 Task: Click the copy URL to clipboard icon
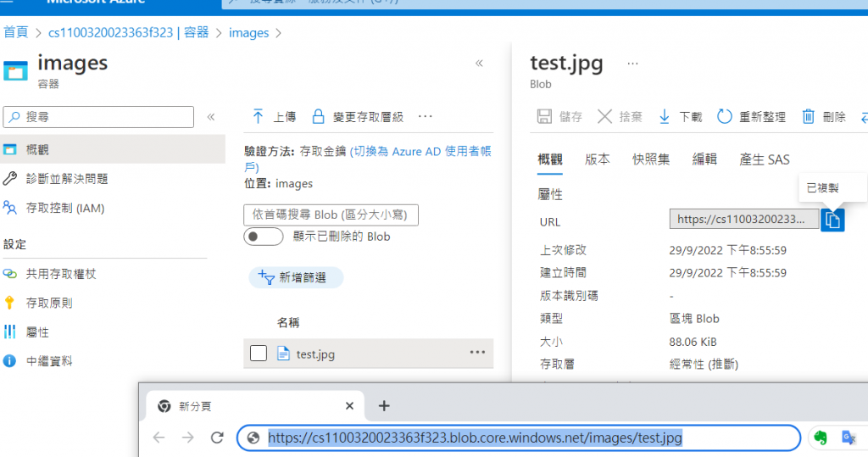832,220
